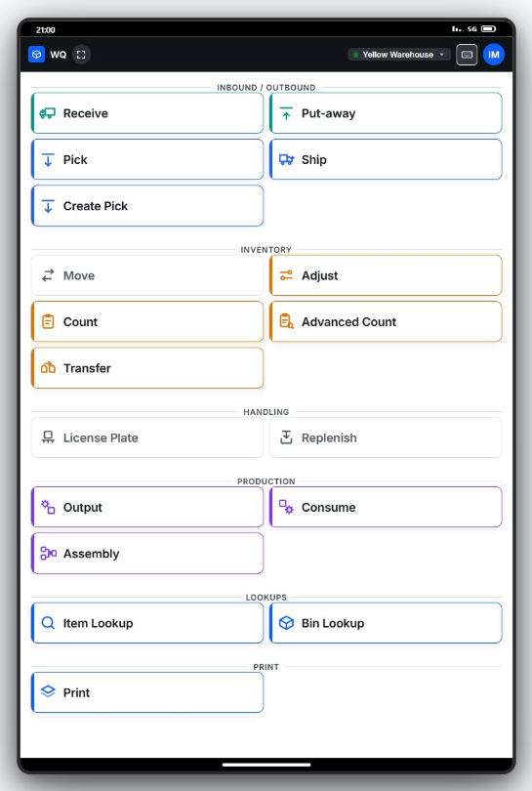This screenshot has height=791, width=532.
Task: Click the blue cube app logo
Action: 36,55
